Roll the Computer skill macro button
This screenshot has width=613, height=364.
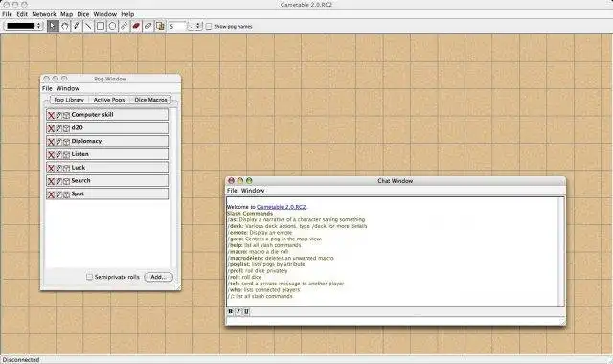(107, 115)
